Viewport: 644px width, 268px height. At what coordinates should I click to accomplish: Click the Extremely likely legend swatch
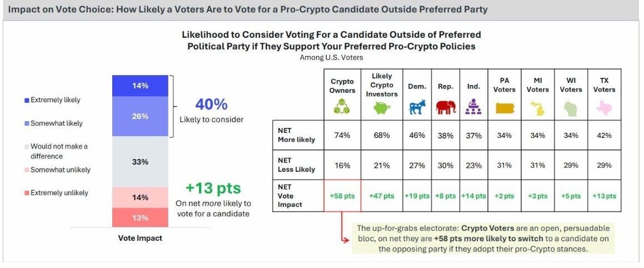click(27, 100)
